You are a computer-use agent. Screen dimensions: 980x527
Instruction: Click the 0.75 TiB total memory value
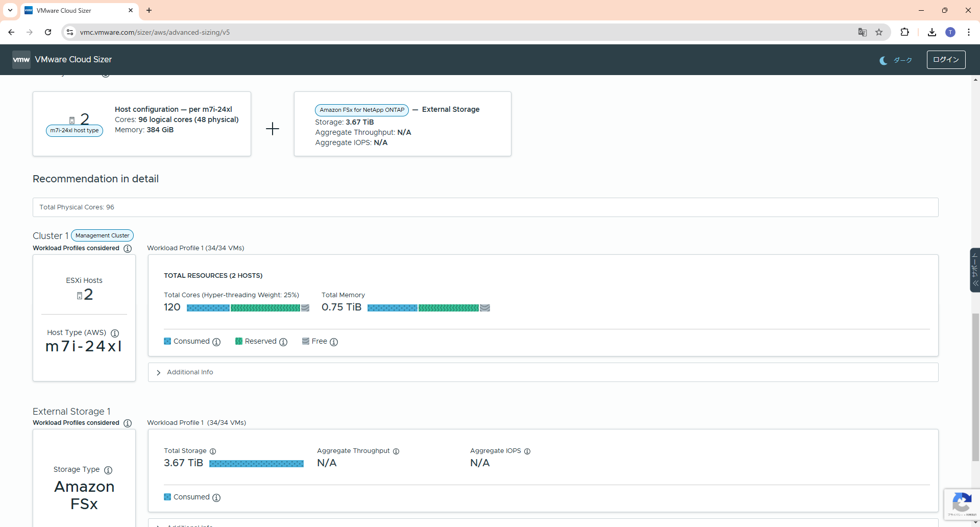341,307
